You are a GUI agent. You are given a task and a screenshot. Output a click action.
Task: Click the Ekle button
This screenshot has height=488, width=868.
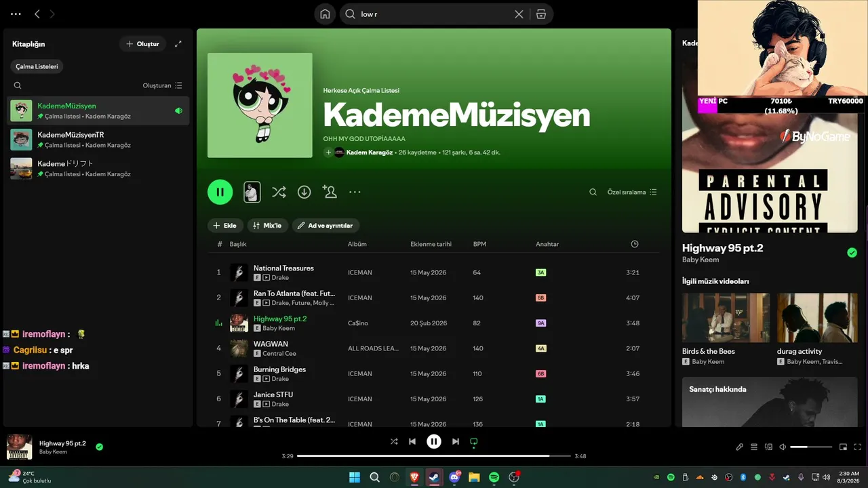point(224,226)
